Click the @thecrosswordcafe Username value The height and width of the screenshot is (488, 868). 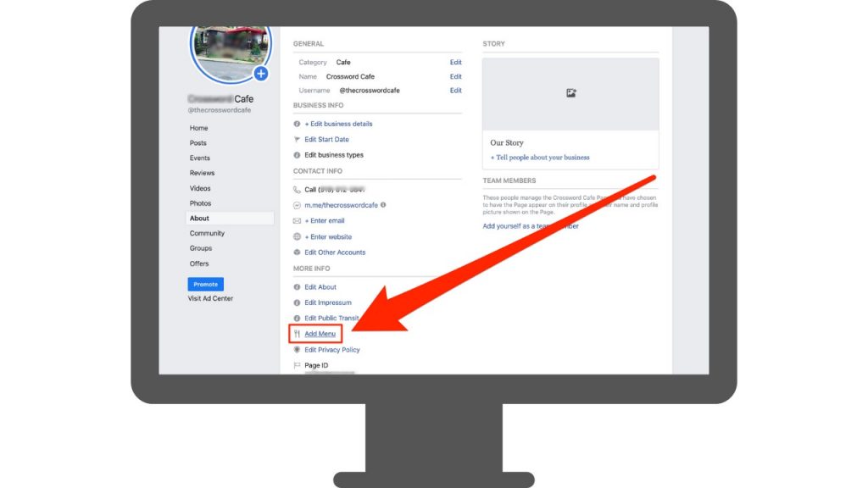pos(370,90)
